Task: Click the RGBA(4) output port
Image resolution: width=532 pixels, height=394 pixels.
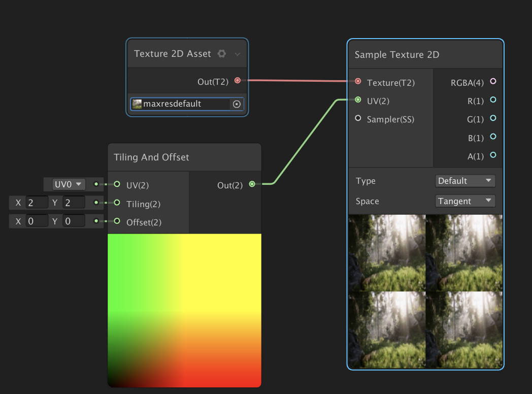Action: tap(493, 81)
